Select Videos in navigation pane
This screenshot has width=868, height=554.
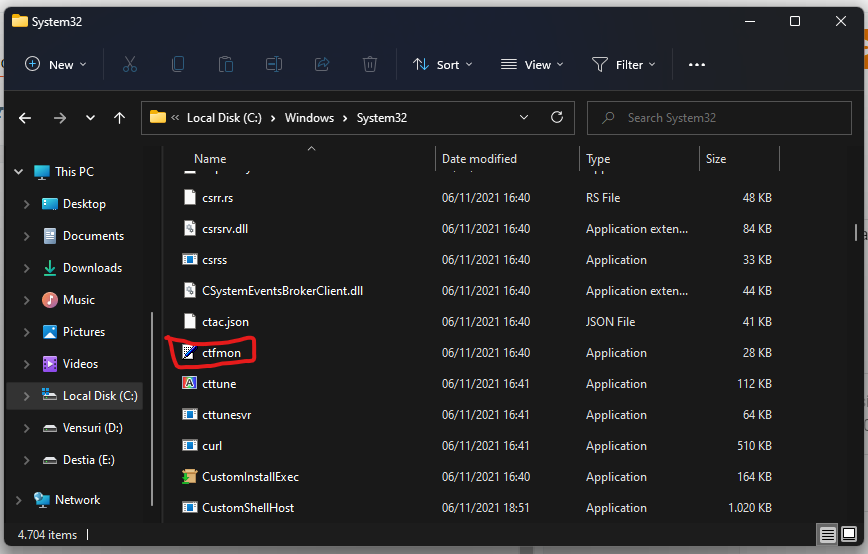[x=80, y=364]
